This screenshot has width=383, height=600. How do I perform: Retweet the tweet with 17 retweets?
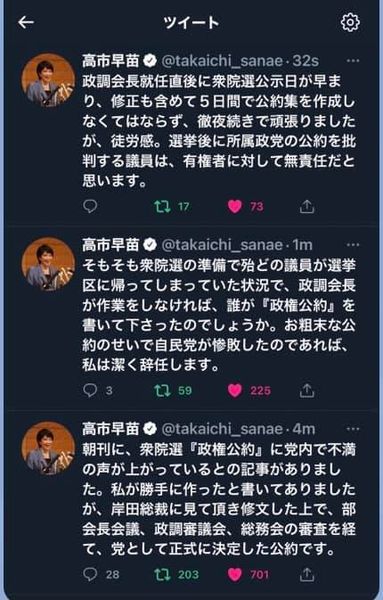point(162,207)
